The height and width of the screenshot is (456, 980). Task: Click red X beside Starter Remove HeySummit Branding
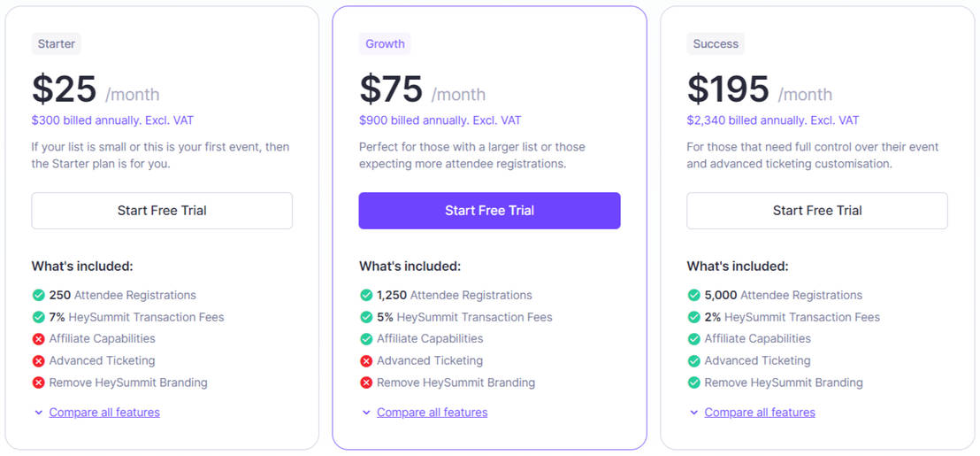pyautogui.click(x=38, y=383)
